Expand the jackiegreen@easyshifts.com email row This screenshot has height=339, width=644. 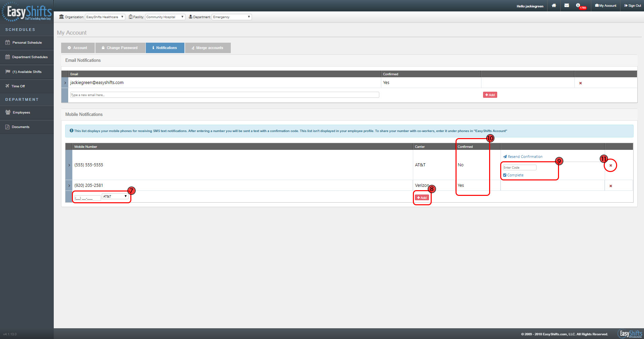[x=65, y=83]
